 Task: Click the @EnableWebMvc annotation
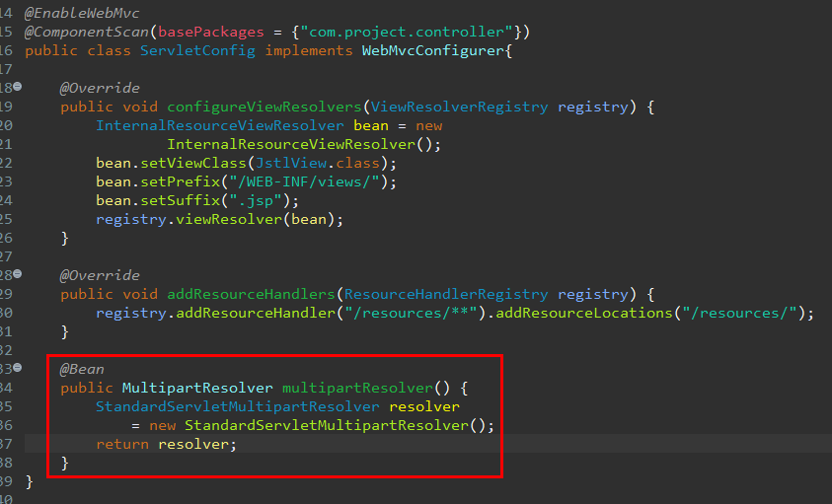click(82, 13)
